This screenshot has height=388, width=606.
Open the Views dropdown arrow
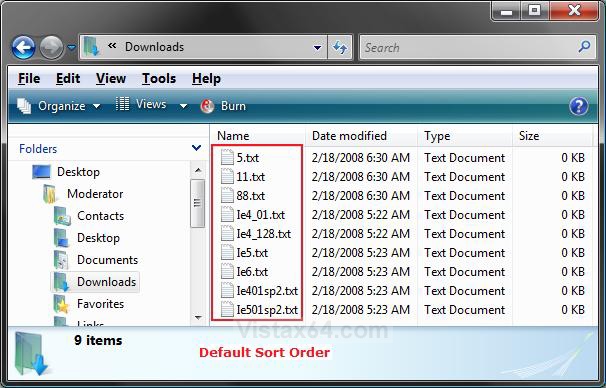(183, 106)
